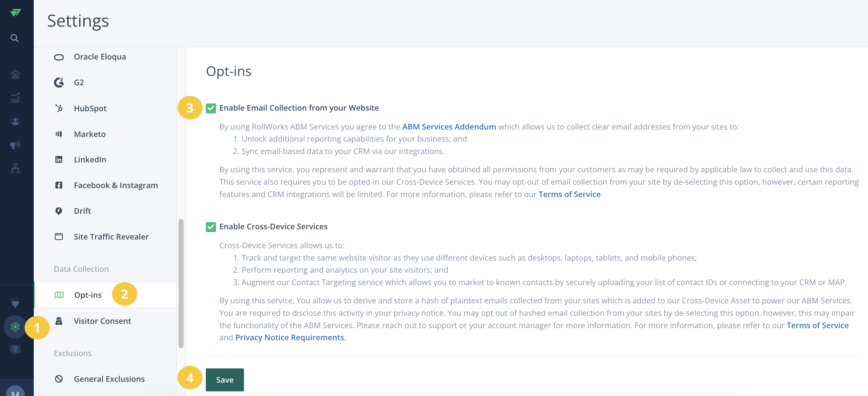Viewport: 868px width, 396px height.
Task: Click the "Enable Cross-Device Services" label text
Action: 273,227
